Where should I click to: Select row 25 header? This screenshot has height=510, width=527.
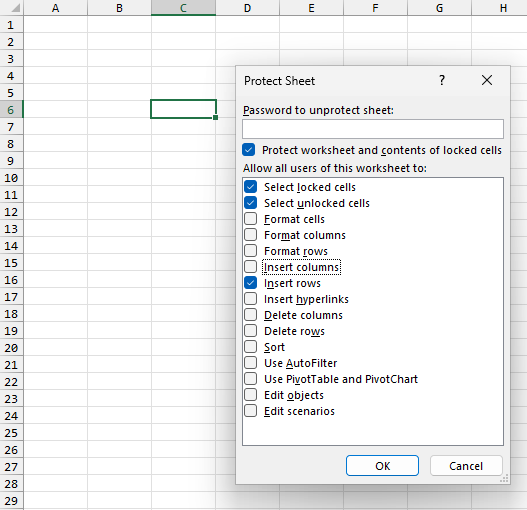coord(11,433)
